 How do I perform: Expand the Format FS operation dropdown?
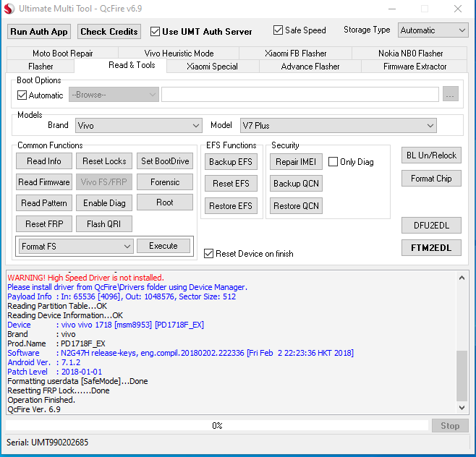point(76,246)
